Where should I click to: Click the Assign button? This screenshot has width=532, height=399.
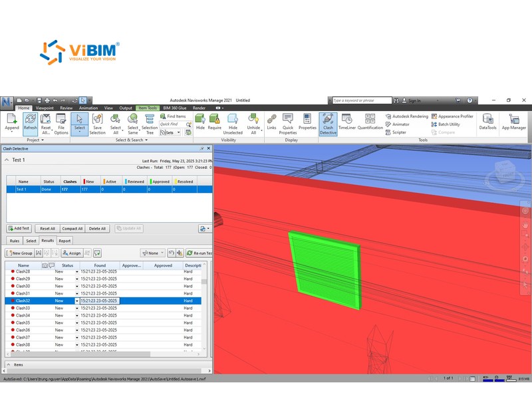(x=72, y=253)
